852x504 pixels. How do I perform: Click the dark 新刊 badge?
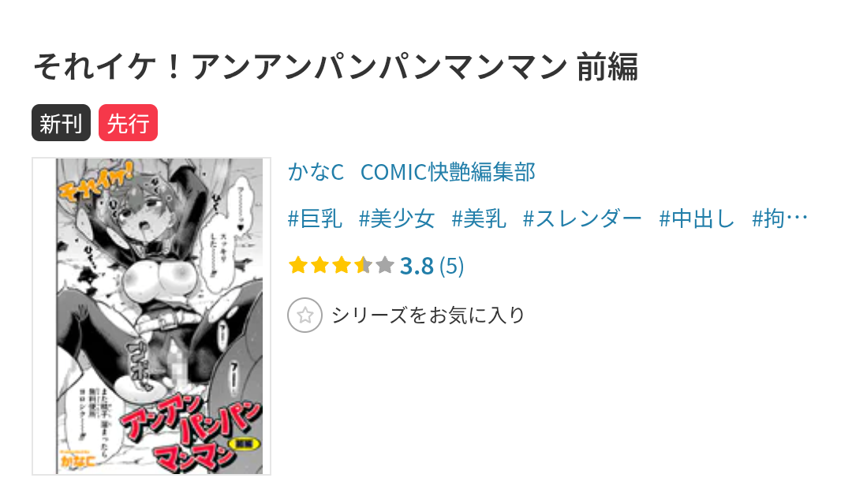click(61, 123)
